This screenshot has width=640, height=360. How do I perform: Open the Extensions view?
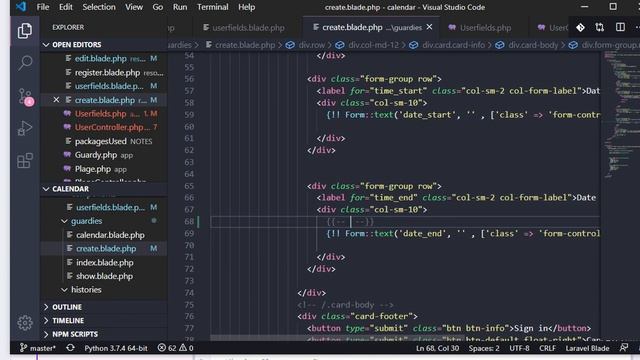point(25,160)
